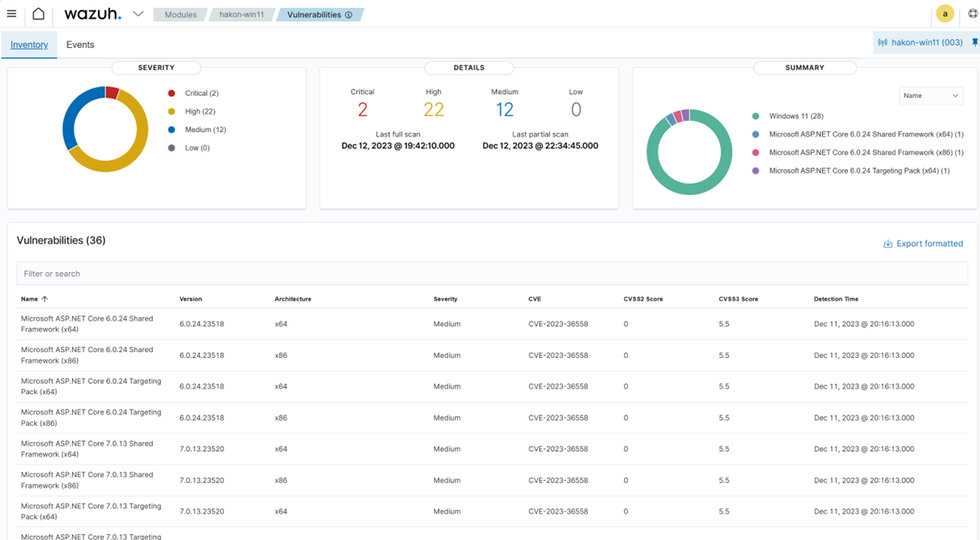Open the ASP.NET Core 6.0.24 Shared Framework (x86) row
Viewport: 980px width, 540px height.
pos(492,355)
